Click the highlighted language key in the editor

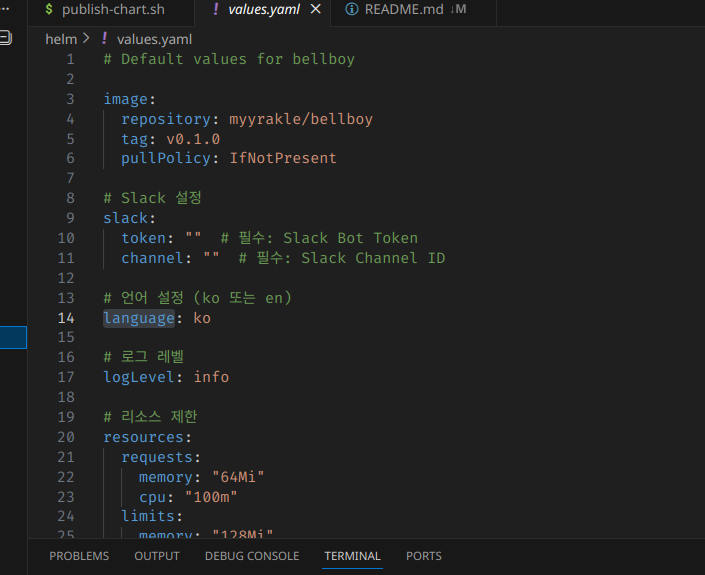pyautogui.click(x=139, y=318)
